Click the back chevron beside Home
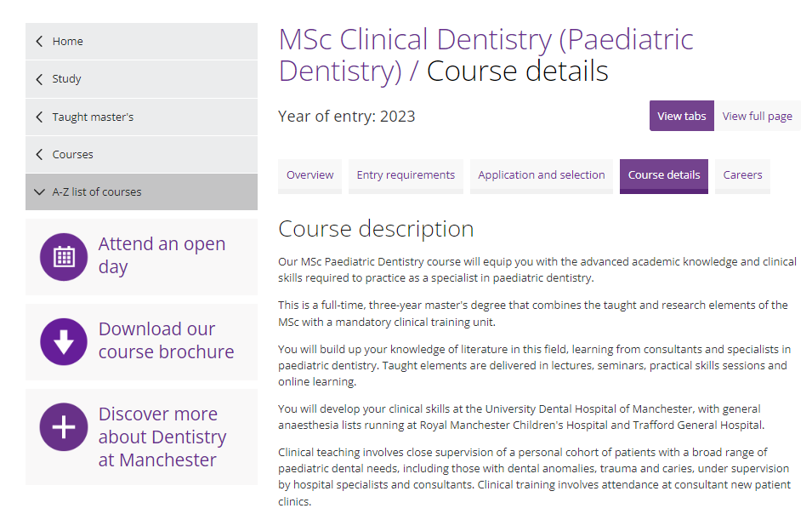812x514 pixels. [39, 41]
